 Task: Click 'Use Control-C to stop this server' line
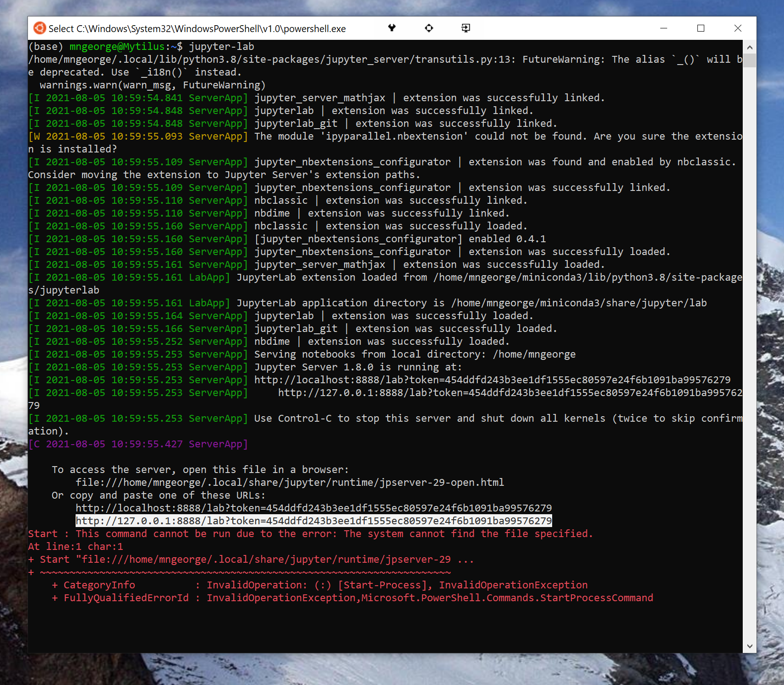(385, 424)
